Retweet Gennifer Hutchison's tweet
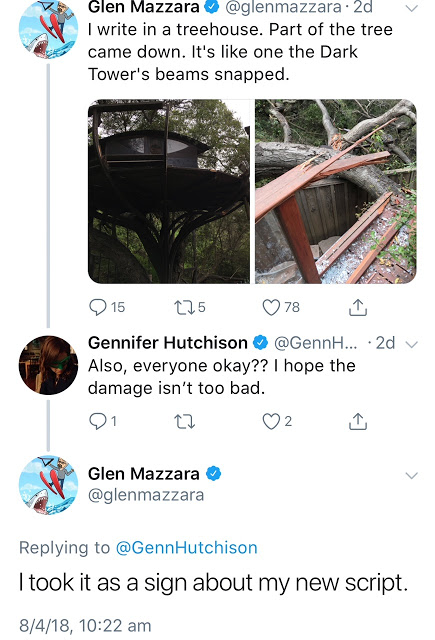Image resolution: width=435 pixels, height=640 pixels. [184, 422]
